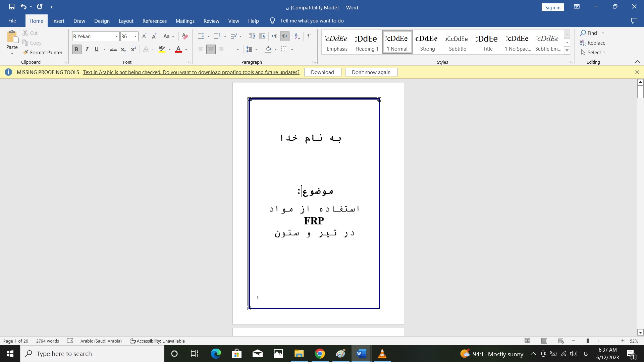Click the Download proofing tools button
Viewport: 644px width, 362px height.
[322, 72]
